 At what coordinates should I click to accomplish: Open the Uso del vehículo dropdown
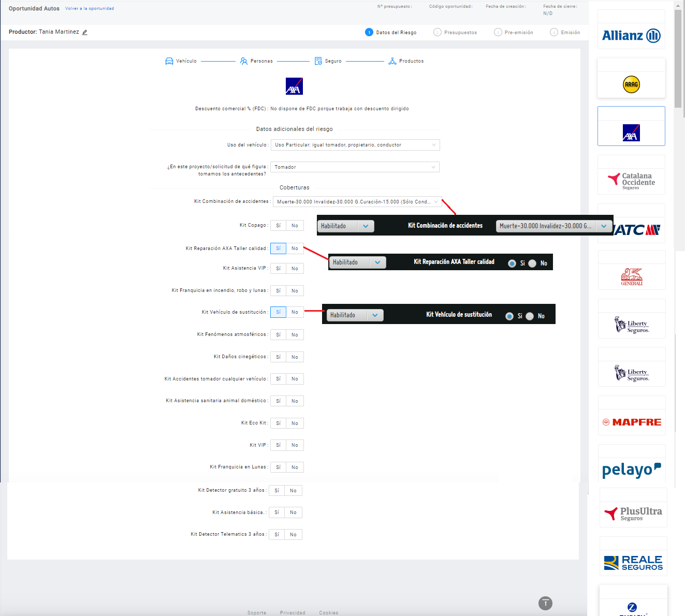tap(355, 145)
